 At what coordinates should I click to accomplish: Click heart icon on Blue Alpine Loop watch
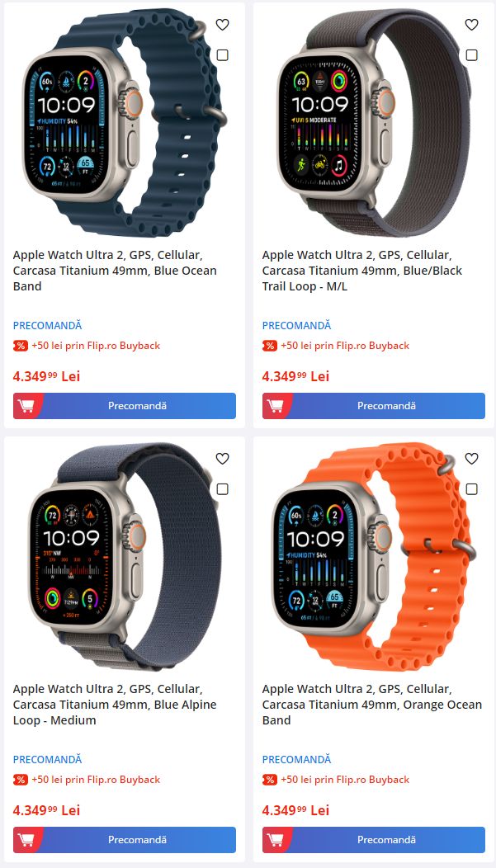[222, 459]
